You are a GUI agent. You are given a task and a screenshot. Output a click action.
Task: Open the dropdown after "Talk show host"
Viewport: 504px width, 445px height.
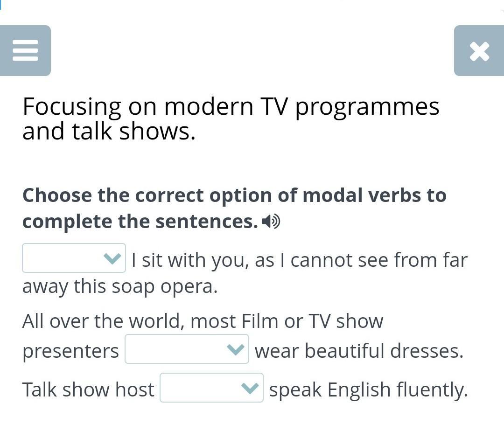211,388
